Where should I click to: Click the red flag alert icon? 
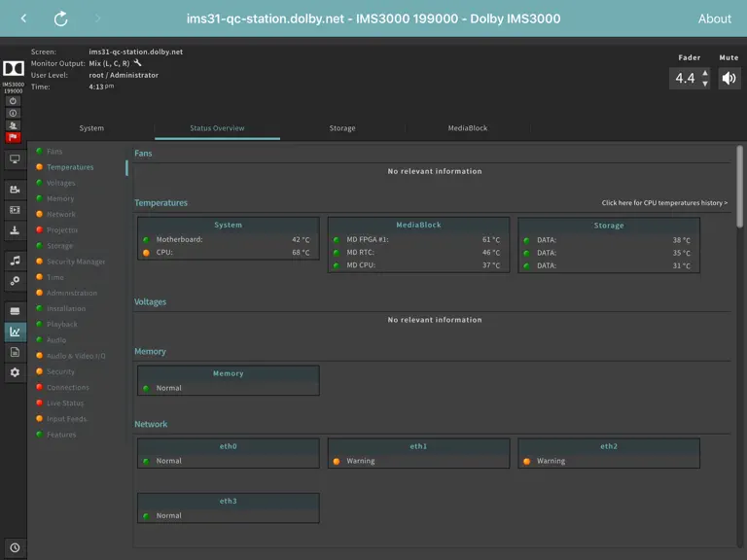(13, 138)
